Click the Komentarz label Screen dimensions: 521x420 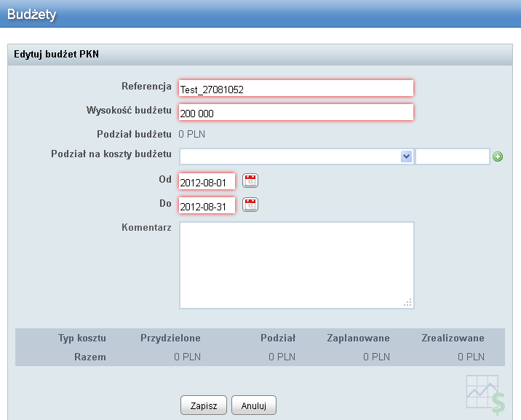coord(146,227)
